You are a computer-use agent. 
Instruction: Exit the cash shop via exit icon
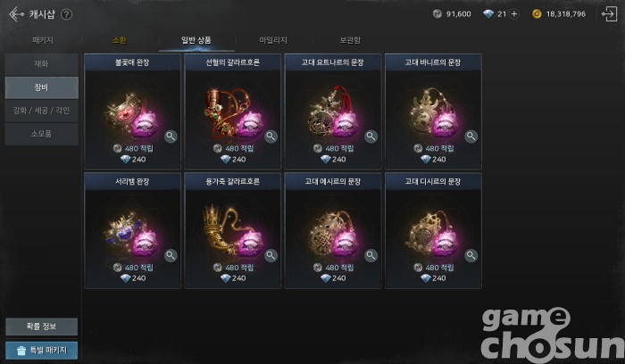click(x=609, y=14)
